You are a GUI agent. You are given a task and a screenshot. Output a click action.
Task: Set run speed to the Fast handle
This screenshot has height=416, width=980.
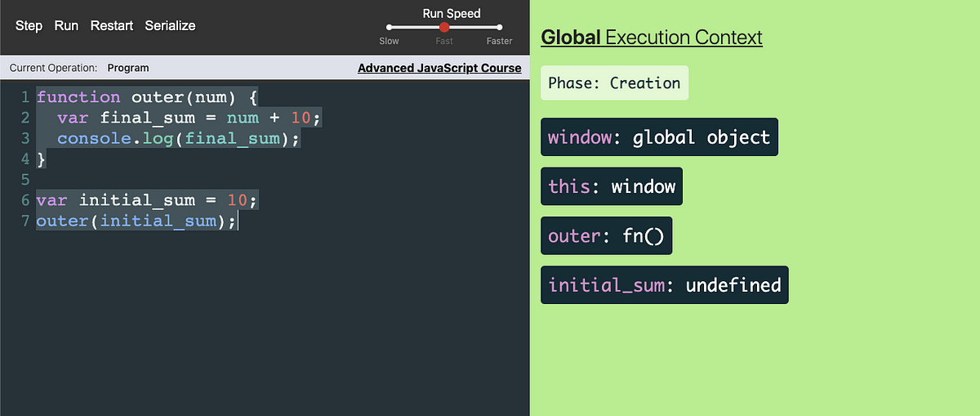coord(444,27)
